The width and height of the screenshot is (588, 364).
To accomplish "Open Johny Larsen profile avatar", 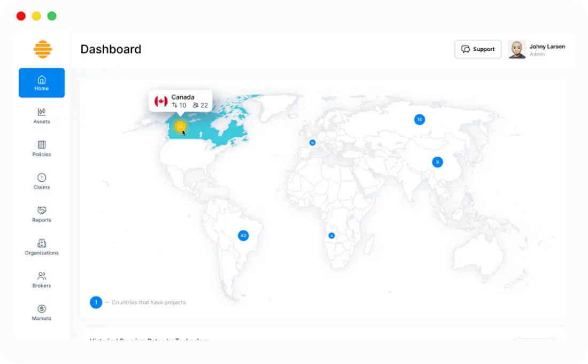I will (517, 50).
